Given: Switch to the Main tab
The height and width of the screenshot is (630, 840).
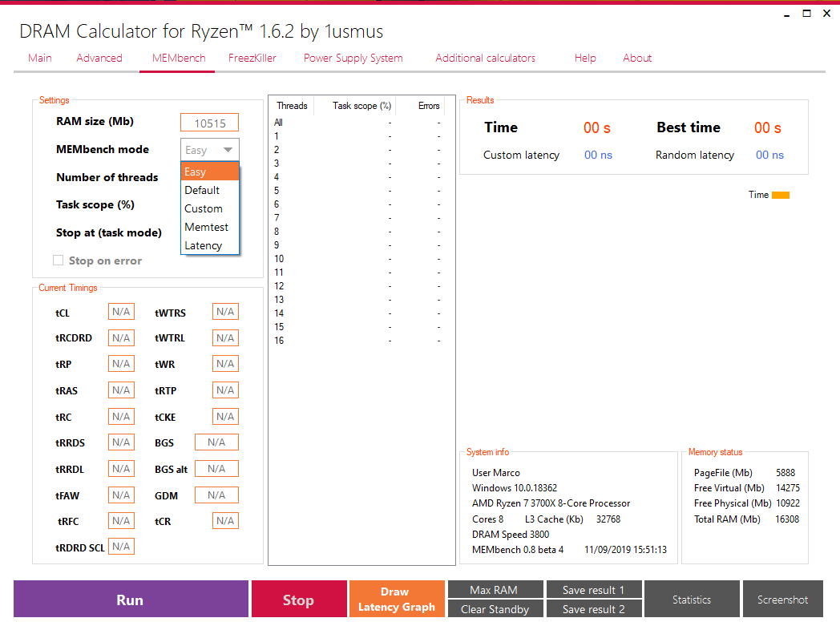Looking at the screenshot, I should pyautogui.click(x=39, y=58).
